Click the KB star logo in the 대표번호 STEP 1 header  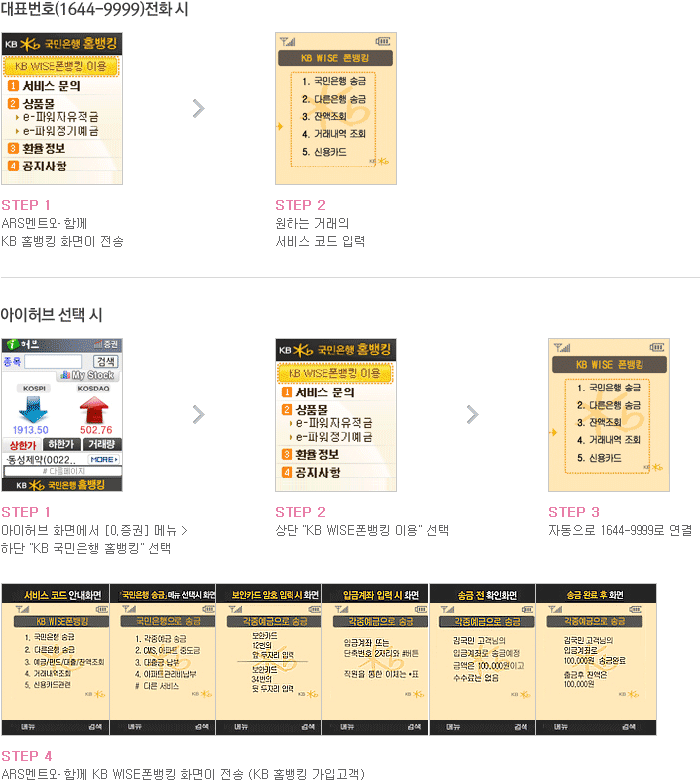[30, 44]
